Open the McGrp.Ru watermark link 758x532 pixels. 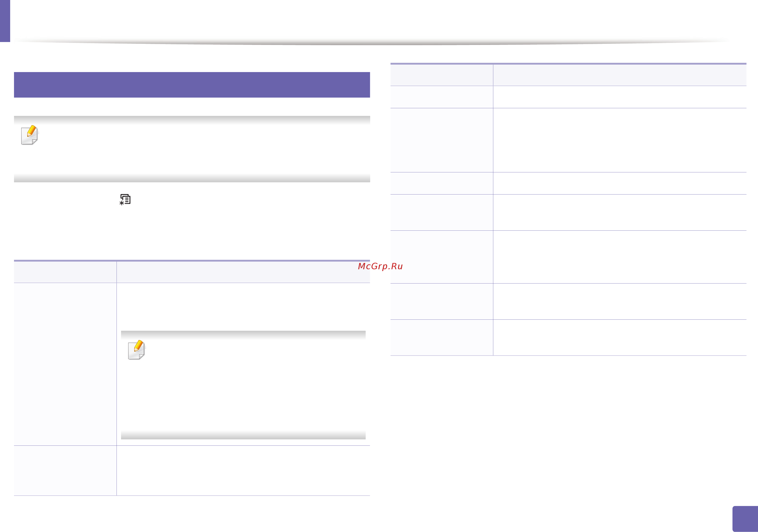[380, 266]
